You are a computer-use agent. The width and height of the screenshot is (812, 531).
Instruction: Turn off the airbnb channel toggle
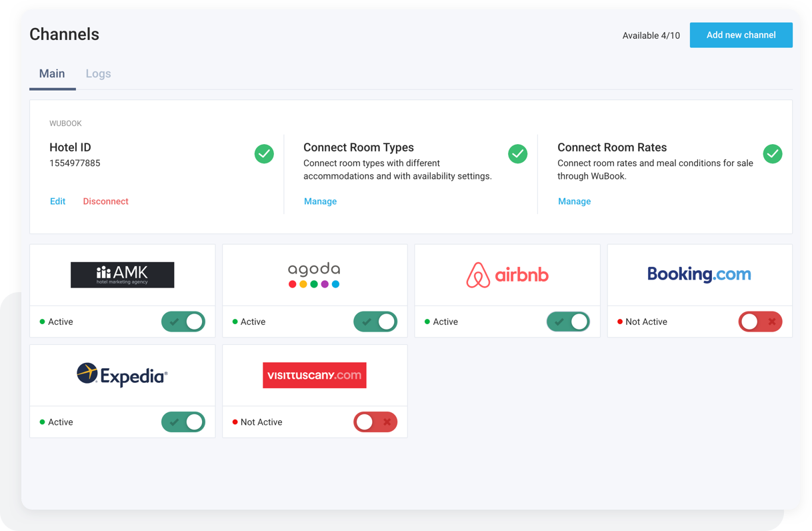click(x=568, y=322)
